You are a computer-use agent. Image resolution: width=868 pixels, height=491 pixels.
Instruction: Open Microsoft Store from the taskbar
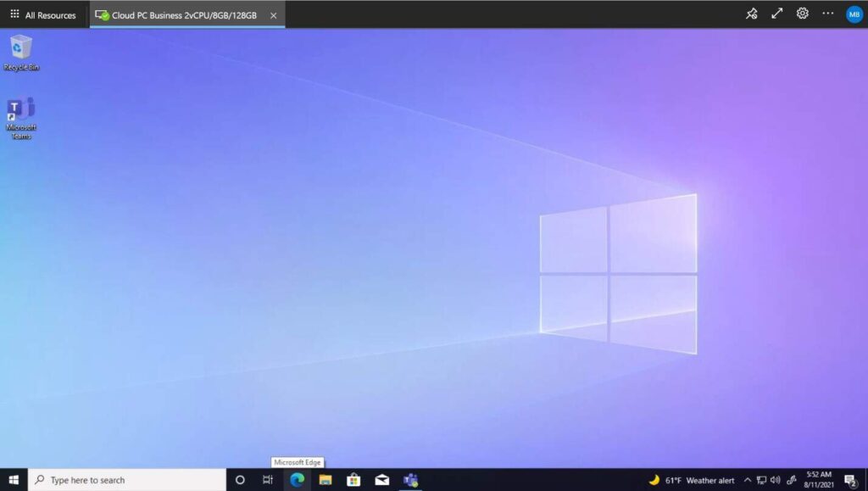(353, 480)
